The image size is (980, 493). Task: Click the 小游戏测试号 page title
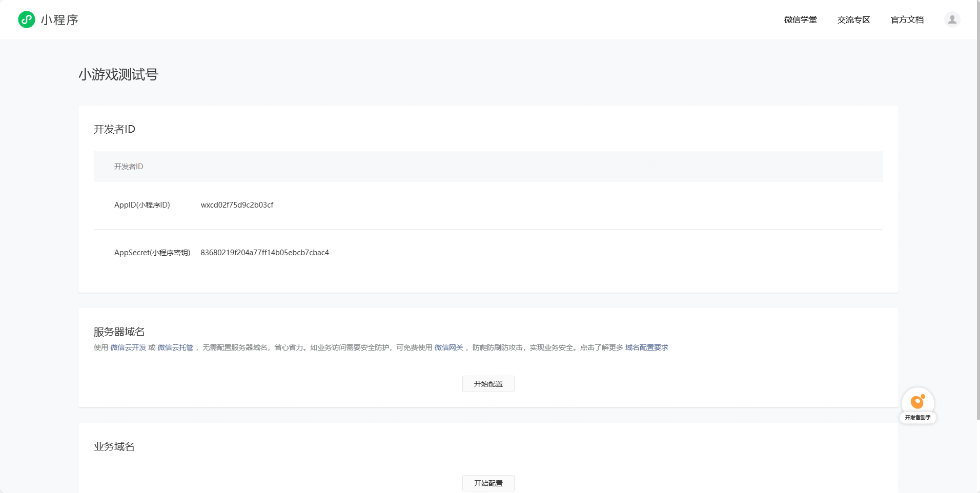[x=118, y=75]
